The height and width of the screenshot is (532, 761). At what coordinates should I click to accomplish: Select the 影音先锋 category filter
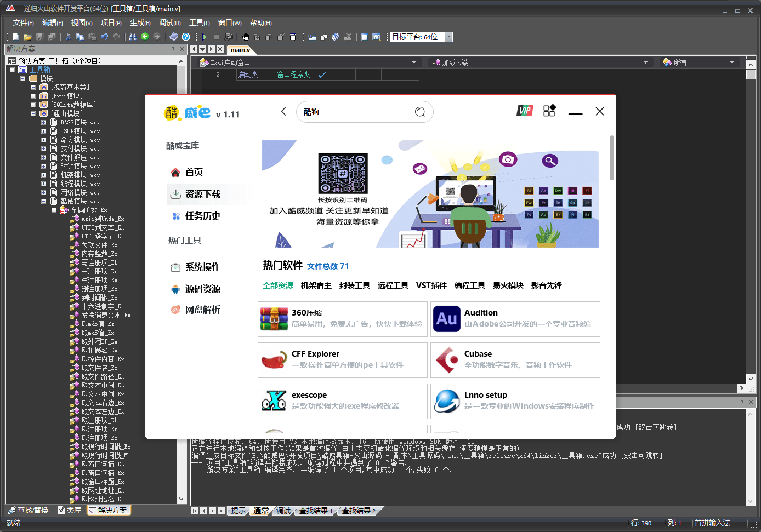pyautogui.click(x=547, y=285)
